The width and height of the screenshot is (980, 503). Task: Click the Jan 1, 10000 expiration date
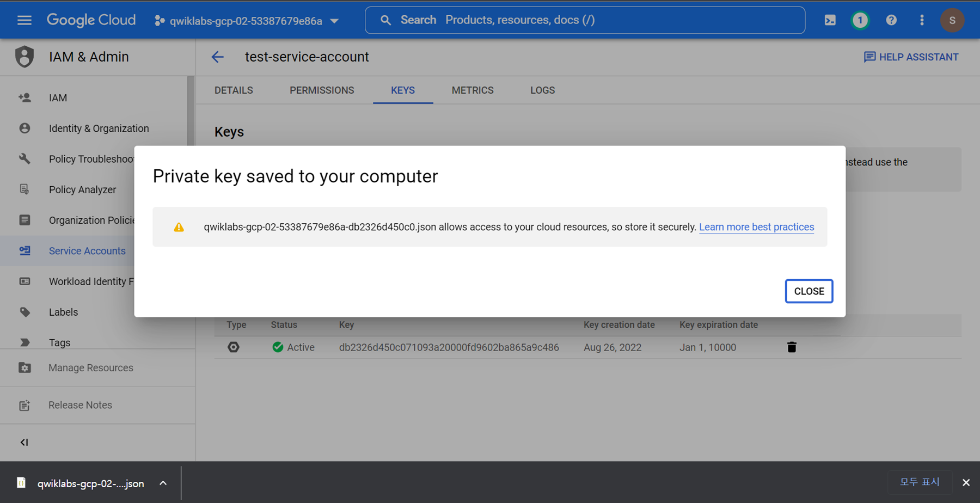pyautogui.click(x=708, y=347)
